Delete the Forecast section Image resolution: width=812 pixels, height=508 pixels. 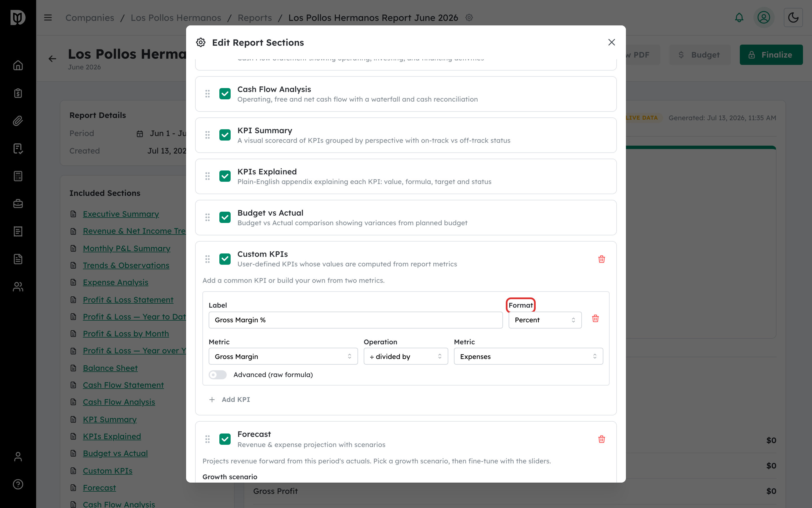(601, 439)
